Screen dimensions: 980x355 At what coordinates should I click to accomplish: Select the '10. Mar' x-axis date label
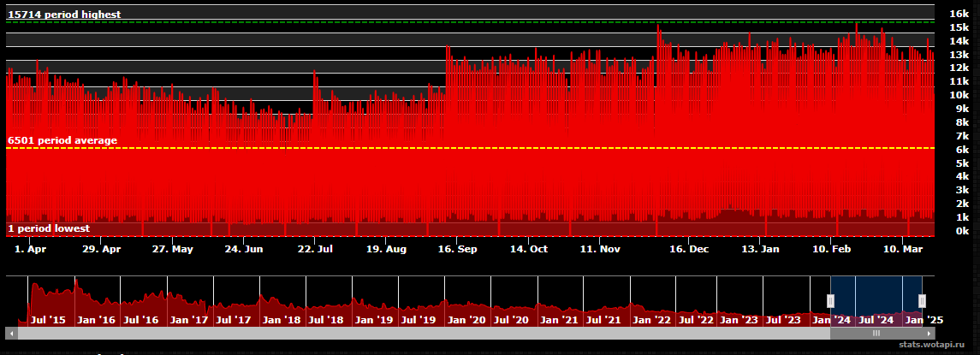(x=903, y=250)
